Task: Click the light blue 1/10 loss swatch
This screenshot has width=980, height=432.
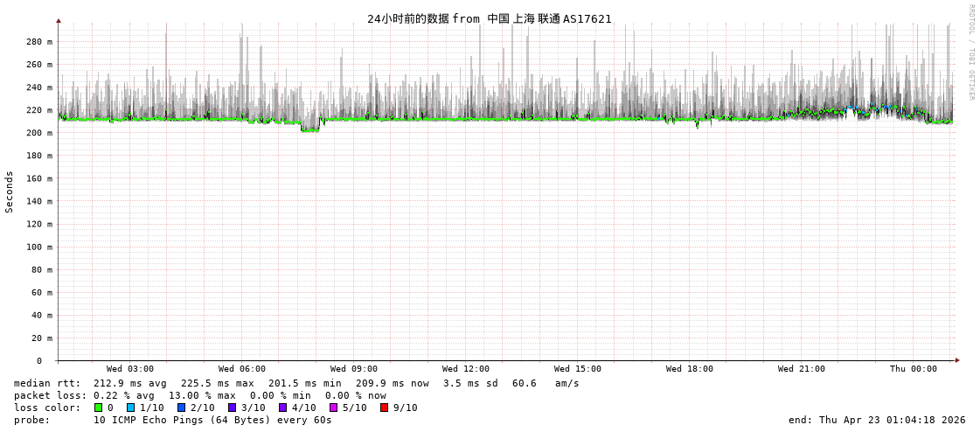Action: [x=130, y=408]
